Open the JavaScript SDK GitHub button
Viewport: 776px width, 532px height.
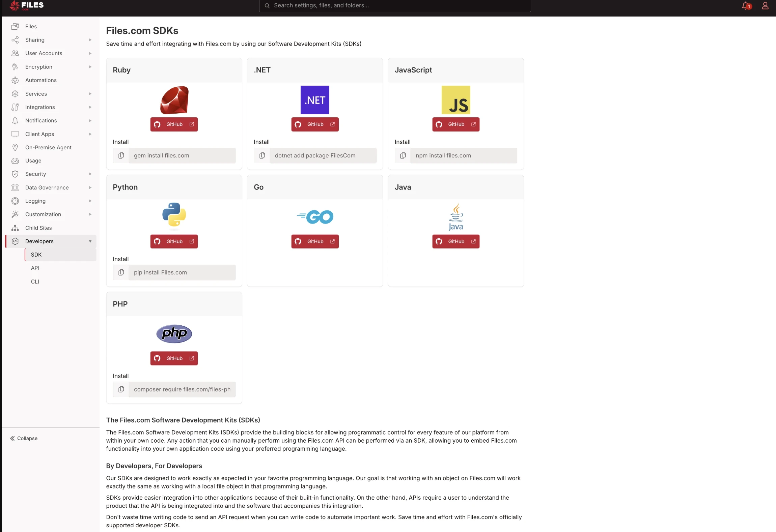456,124
